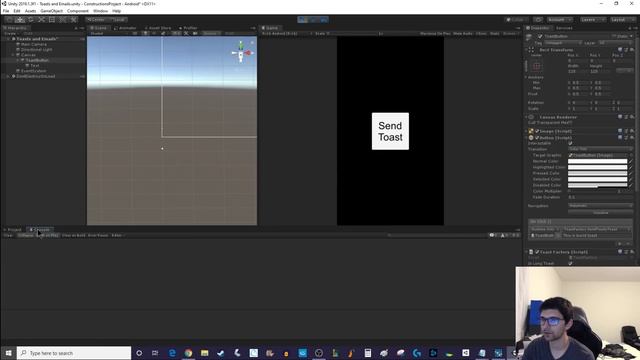Viewport: 640px width, 360px height.
Task: Toggle the Image (Script) enabled checkbox
Action: pos(537,131)
